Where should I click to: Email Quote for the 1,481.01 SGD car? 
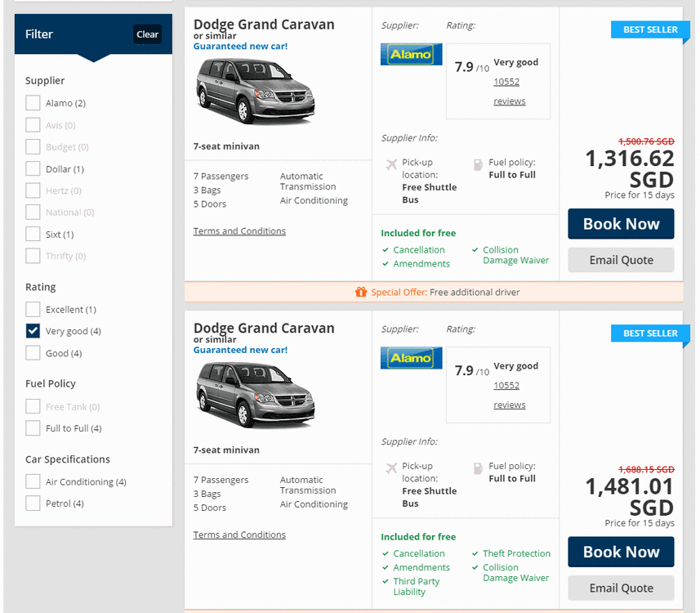click(621, 588)
